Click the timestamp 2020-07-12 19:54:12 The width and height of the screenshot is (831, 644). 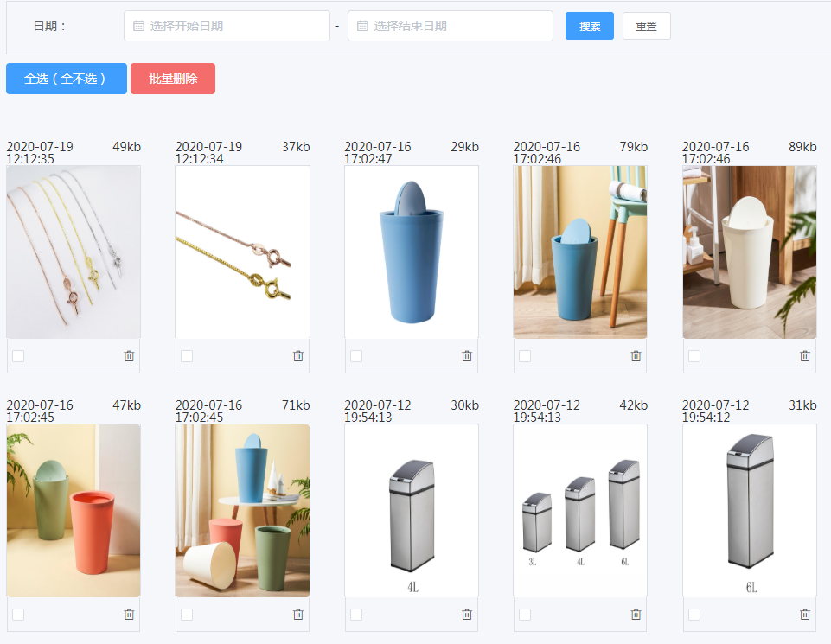point(716,411)
